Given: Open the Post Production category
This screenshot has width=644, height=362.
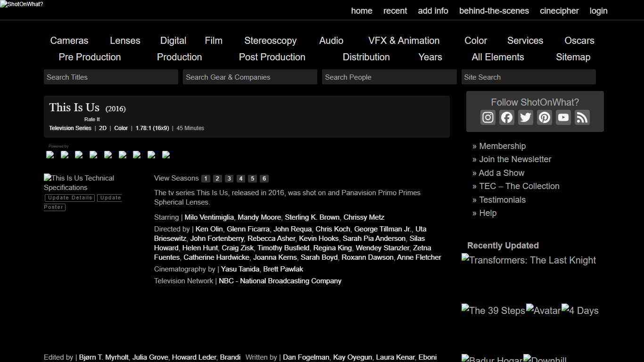Looking at the screenshot, I should (272, 57).
